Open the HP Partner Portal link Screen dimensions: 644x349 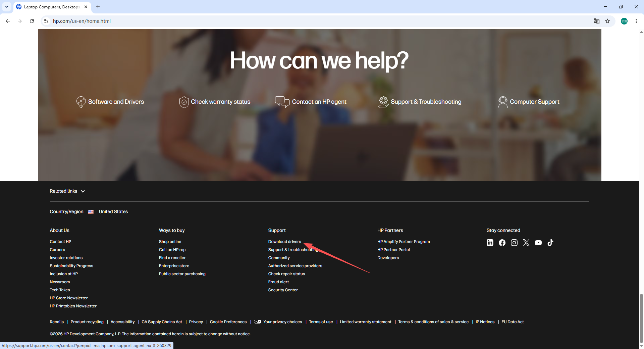pyautogui.click(x=394, y=250)
